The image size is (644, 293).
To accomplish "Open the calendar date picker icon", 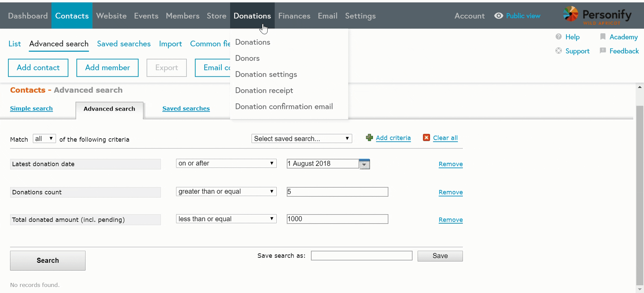I will point(364,164).
